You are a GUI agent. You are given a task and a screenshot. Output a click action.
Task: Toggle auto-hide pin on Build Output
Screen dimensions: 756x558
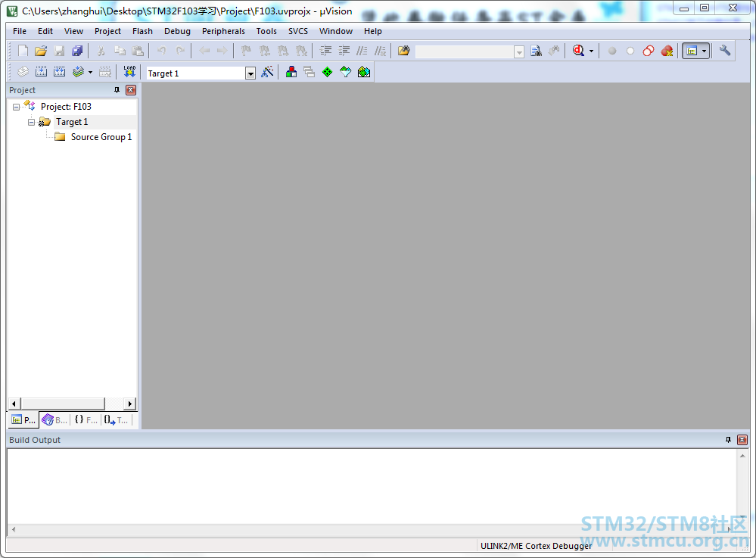pos(729,440)
